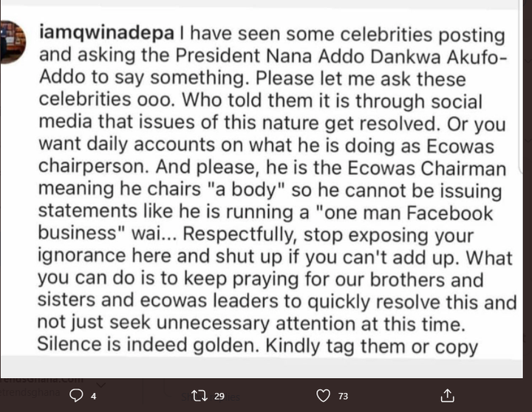Click the reply speech bubble icon
This screenshot has height=412, width=532.
(76, 395)
